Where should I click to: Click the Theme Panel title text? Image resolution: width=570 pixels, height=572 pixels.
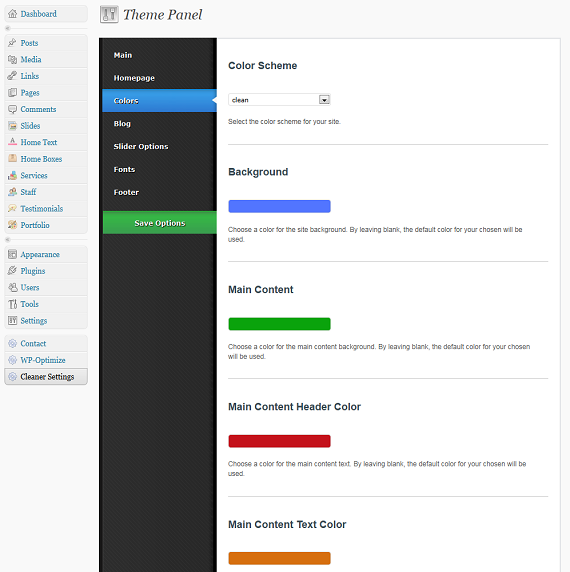click(x=162, y=15)
